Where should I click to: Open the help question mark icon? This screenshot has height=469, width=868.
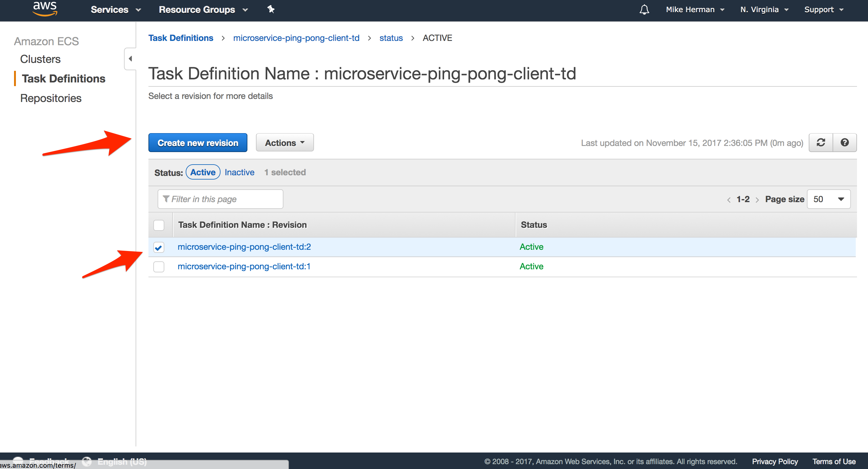(844, 143)
